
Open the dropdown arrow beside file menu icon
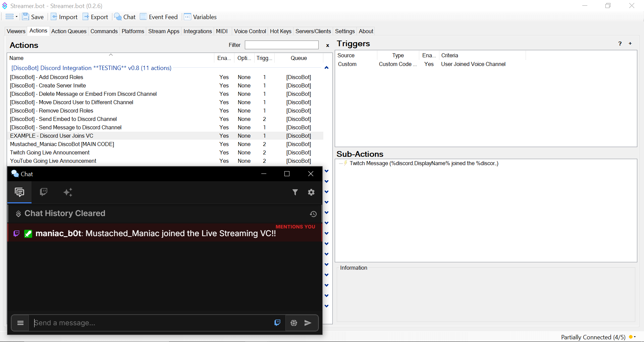16,16
